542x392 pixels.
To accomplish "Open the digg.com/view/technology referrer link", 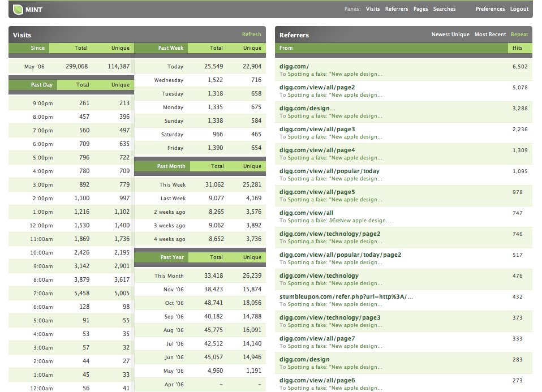I will click(x=319, y=276).
